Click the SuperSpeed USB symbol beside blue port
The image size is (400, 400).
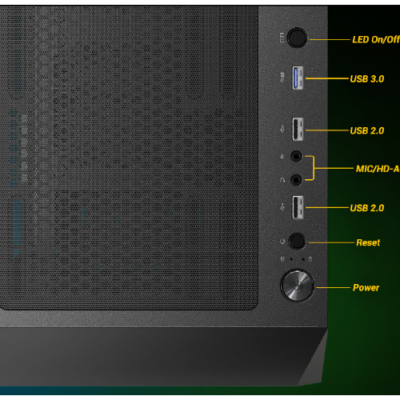(x=282, y=78)
